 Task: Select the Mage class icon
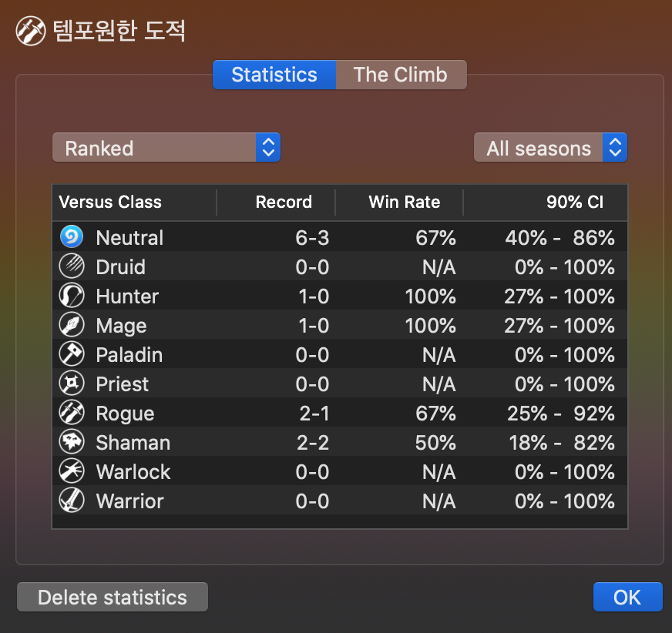pyautogui.click(x=72, y=324)
